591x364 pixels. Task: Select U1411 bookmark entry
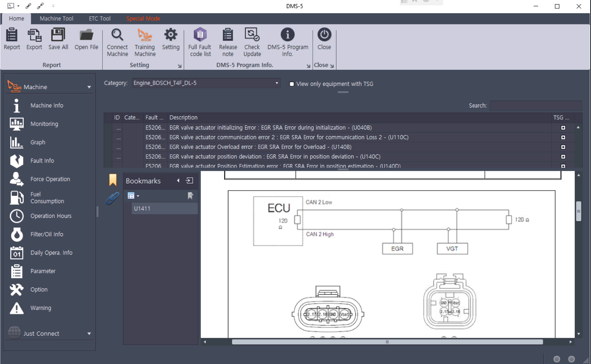(x=165, y=208)
